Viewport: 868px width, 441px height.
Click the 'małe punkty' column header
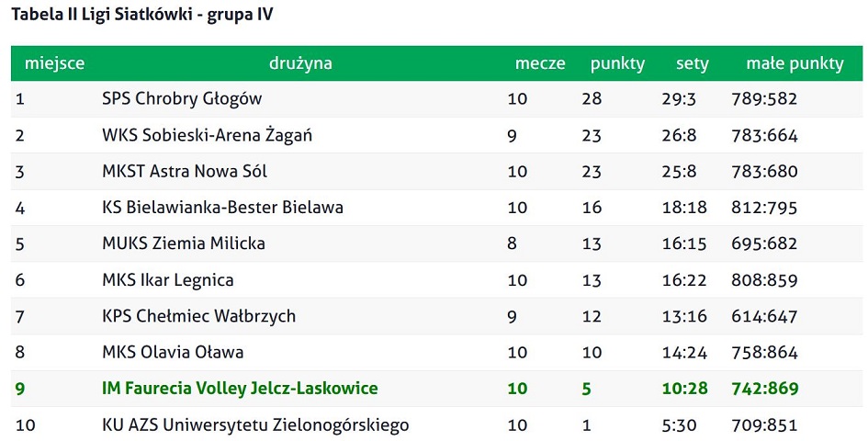[x=795, y=63]
